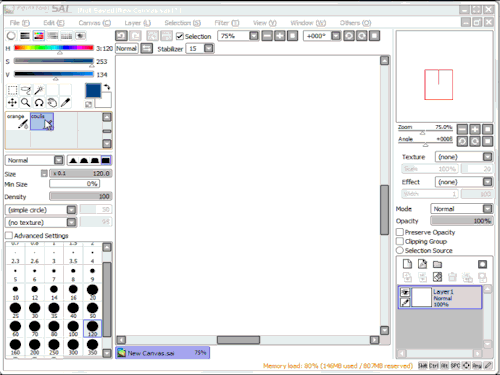Adjust the layer Opacity slider
This screenshot has width=500, height=375.
(462, 221)
